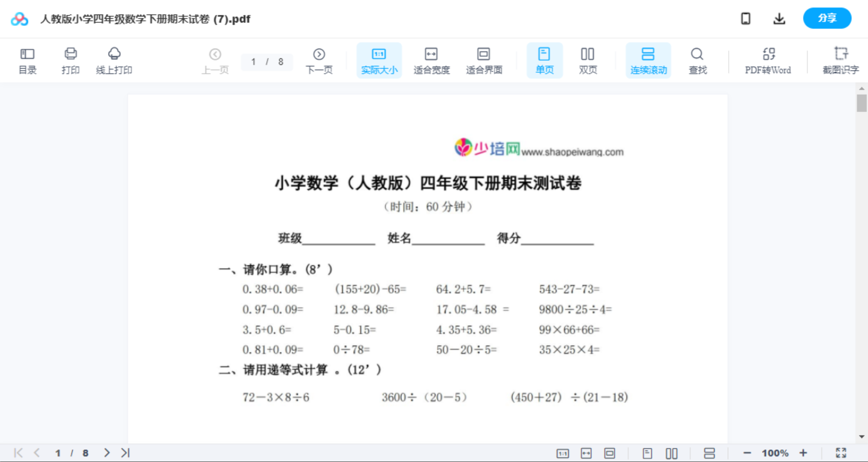The height and width of the screenshot is (462, 868).
Task: Open the 查找 search tool
Action: pyautogui.click(x=697, y=60)
